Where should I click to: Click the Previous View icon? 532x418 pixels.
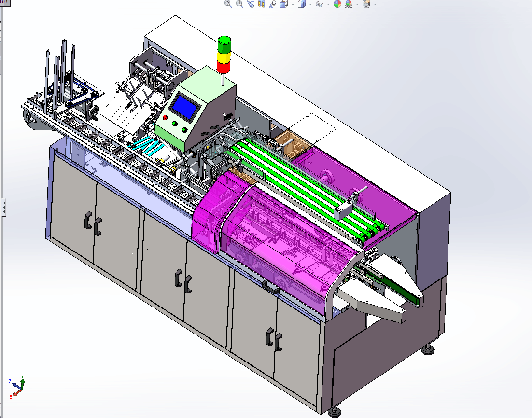point(251,4)
